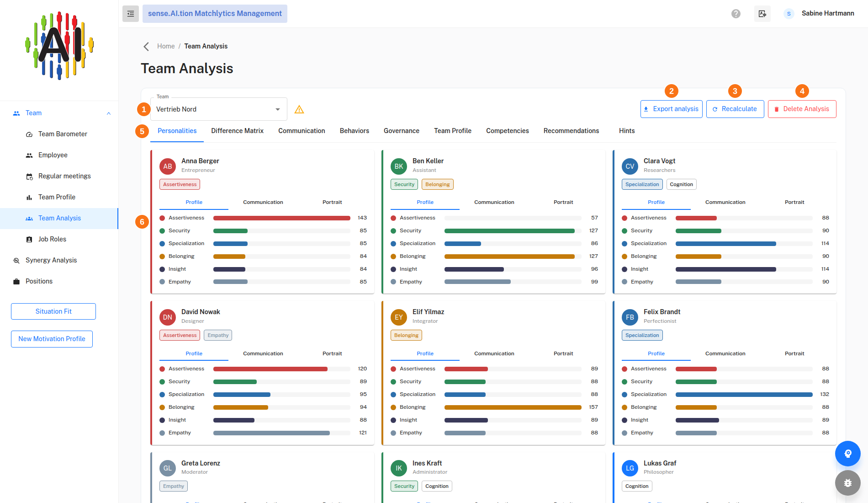This screenshot has width=868, height=503.
Task: Click the sense.AI.tion Matchlytics Management title
Action: pos(215,14)
